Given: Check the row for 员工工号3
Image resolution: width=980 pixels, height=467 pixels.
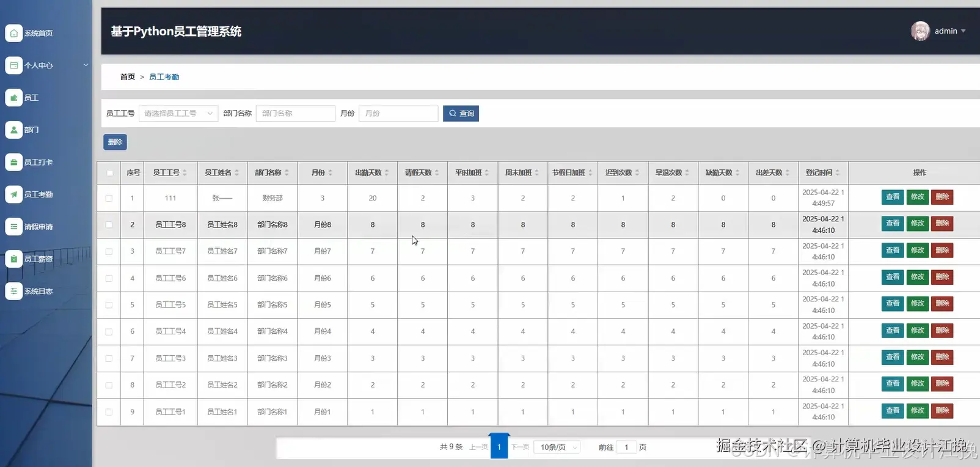Looking at the screenshot, I should point(109,358).
